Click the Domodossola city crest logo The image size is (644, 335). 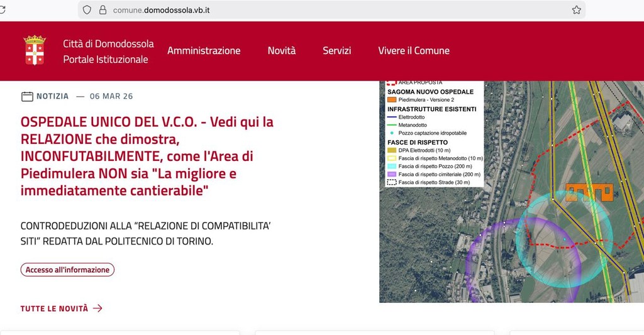(35, 51)
